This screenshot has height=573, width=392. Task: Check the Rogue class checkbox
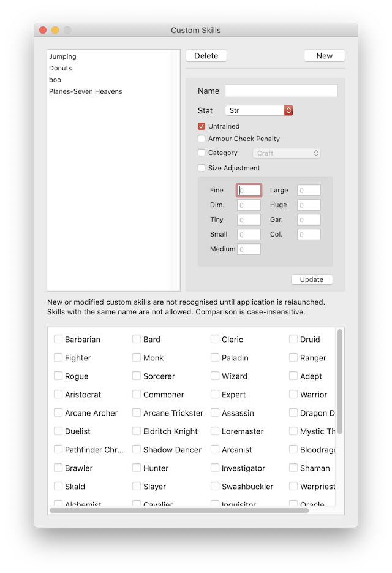coord(58,375)
